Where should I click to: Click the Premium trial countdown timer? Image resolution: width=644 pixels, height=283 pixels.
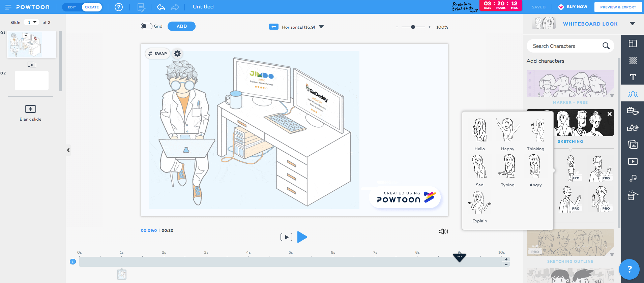501,5
